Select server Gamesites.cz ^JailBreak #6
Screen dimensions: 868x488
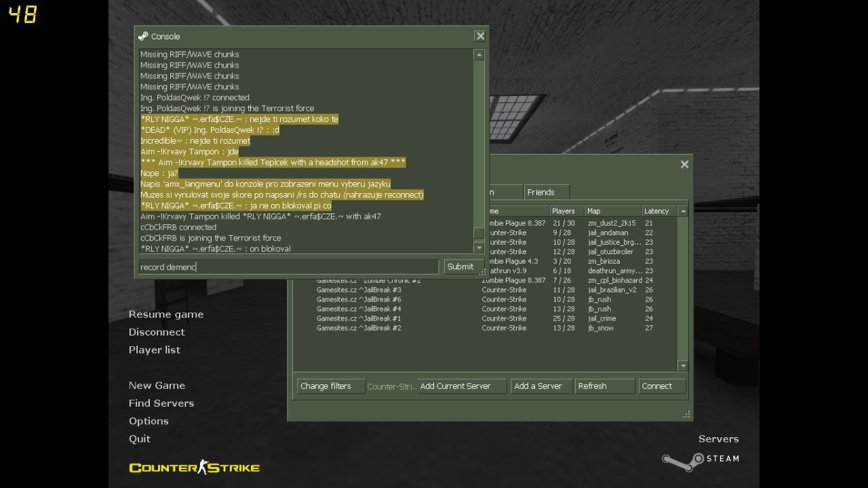click(x=485, y=300)
